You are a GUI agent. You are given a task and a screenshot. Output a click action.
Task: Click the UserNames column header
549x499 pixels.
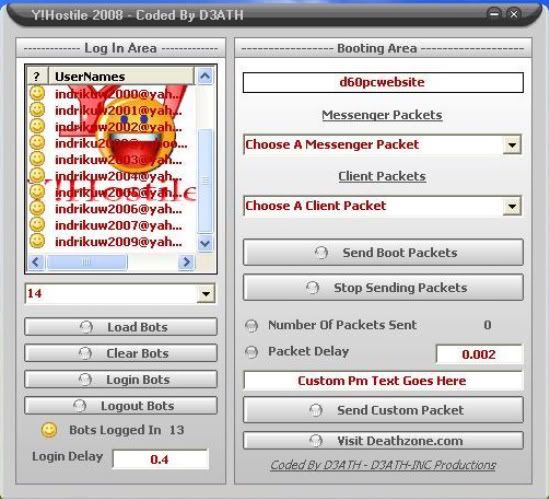pos(121,76)
